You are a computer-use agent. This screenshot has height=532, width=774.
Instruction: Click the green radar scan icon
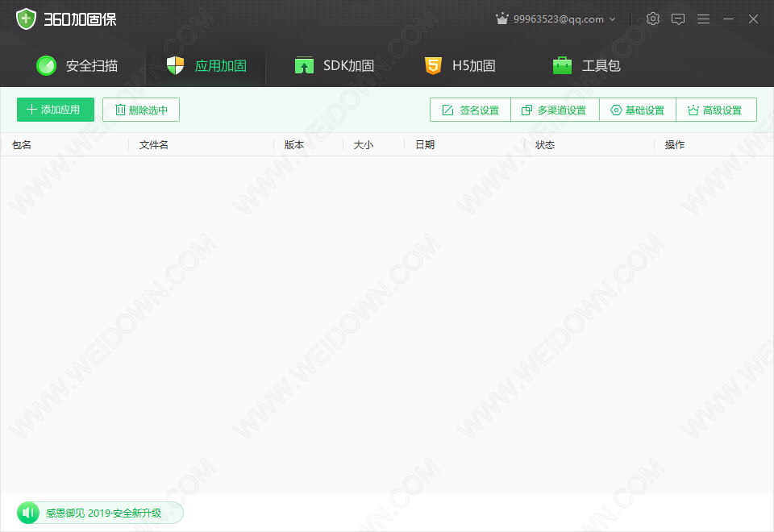tap(47, 65)
